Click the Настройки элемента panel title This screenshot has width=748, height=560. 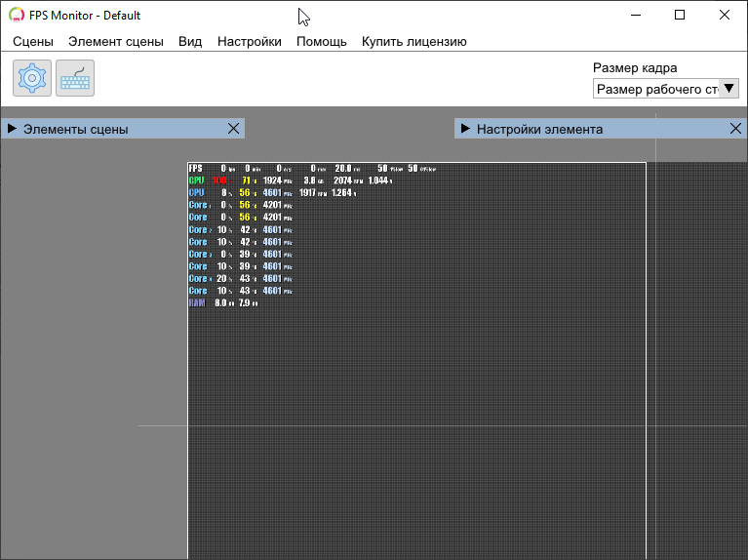(540, 129)
